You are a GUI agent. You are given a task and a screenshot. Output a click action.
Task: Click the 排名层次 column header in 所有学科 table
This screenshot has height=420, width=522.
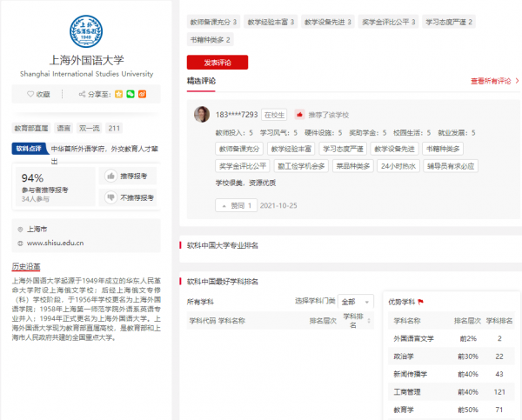pyautogui.click(x=323, y=321)
